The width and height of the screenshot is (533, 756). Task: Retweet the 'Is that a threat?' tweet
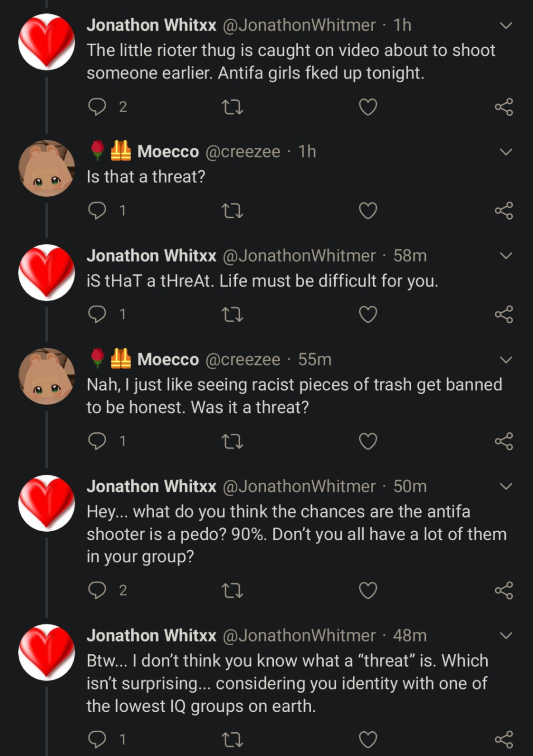point(232,211)
